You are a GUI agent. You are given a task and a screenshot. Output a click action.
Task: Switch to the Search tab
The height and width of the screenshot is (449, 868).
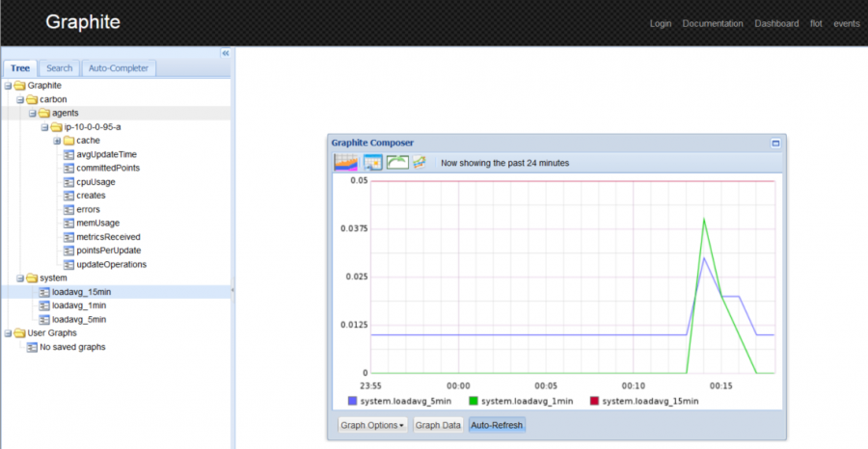pyautogui.click(x=59, y=68)
